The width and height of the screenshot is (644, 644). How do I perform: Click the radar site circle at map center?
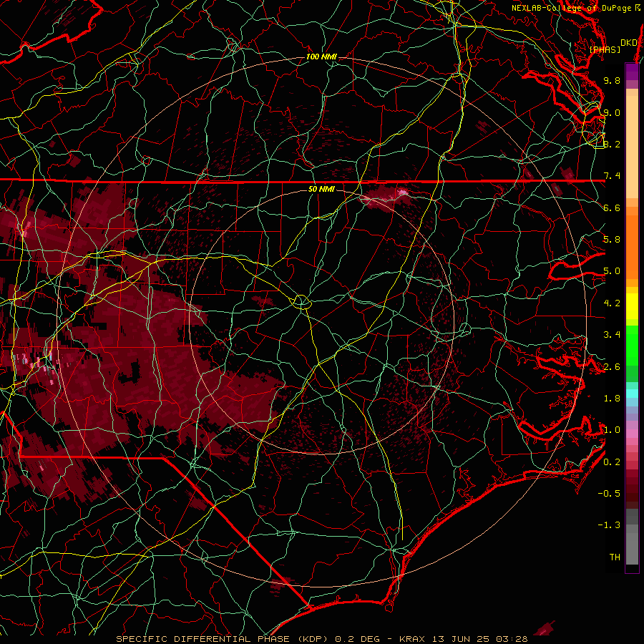(x=301, y=302)
